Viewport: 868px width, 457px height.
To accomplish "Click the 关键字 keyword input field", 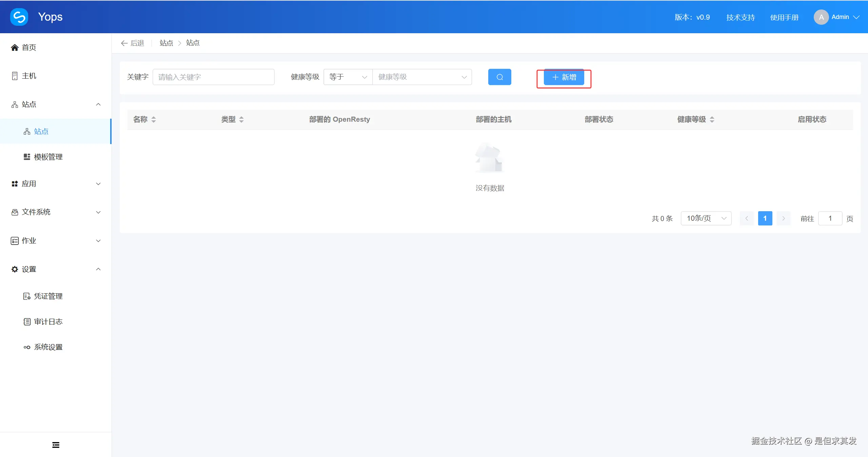I will [x=213, y=77].
